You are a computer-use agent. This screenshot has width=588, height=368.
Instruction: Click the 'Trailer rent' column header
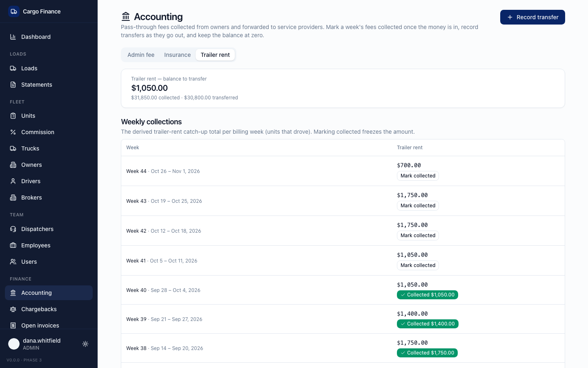click(410, 148)
